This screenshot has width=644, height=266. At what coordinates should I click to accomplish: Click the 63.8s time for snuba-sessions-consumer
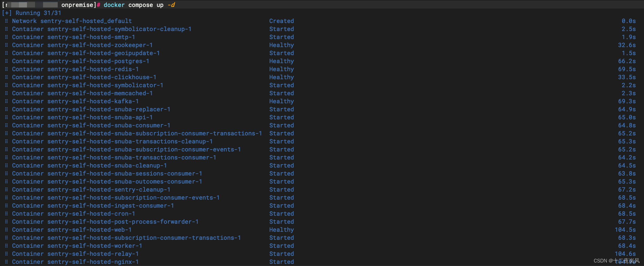627,173
